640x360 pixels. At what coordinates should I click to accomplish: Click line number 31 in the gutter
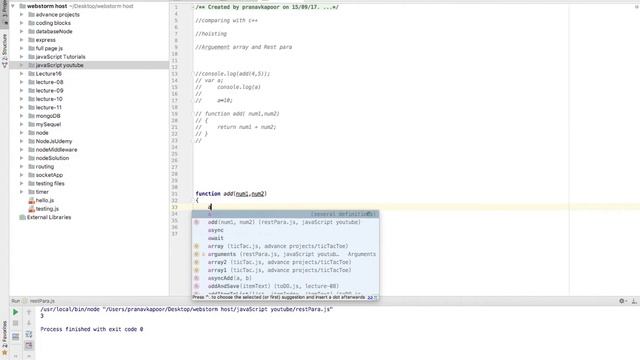coord(174,194)
